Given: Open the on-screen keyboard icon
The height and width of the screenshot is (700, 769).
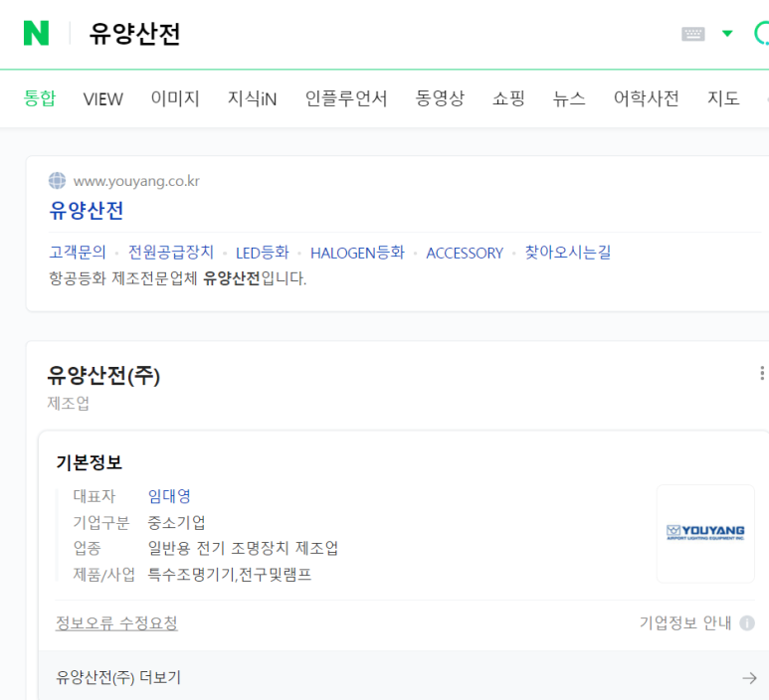Looking at the screenshot, I should (x=693, y=34).
